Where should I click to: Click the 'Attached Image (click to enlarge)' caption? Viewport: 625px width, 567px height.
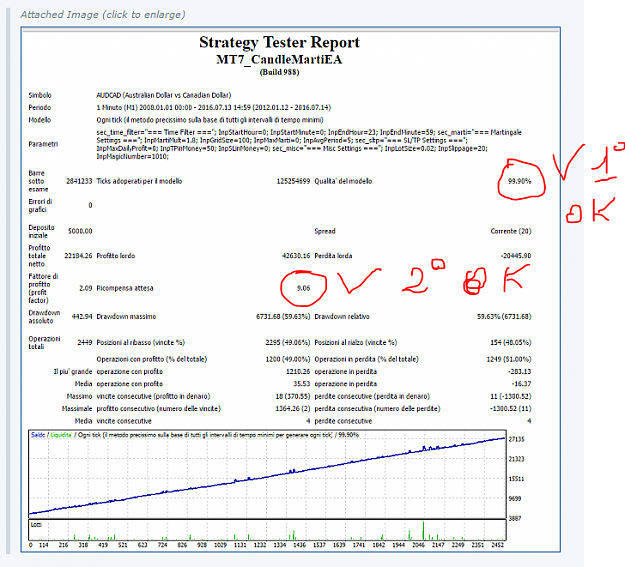click(x=103, y=15)
